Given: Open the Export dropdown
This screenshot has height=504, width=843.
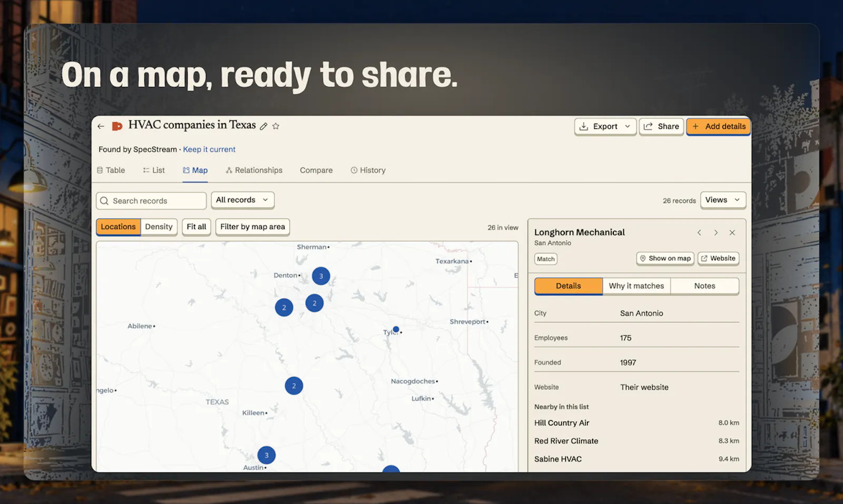Looking at the screenshot, I should 605,126.
